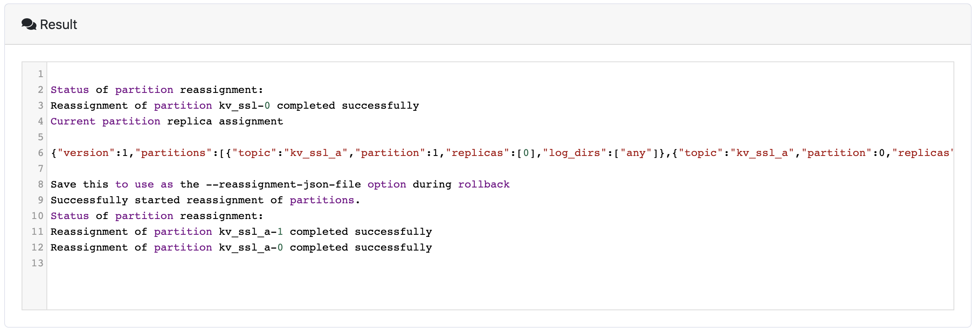Click 'Successfully started reassignment' on line 9

coord(157,200)
